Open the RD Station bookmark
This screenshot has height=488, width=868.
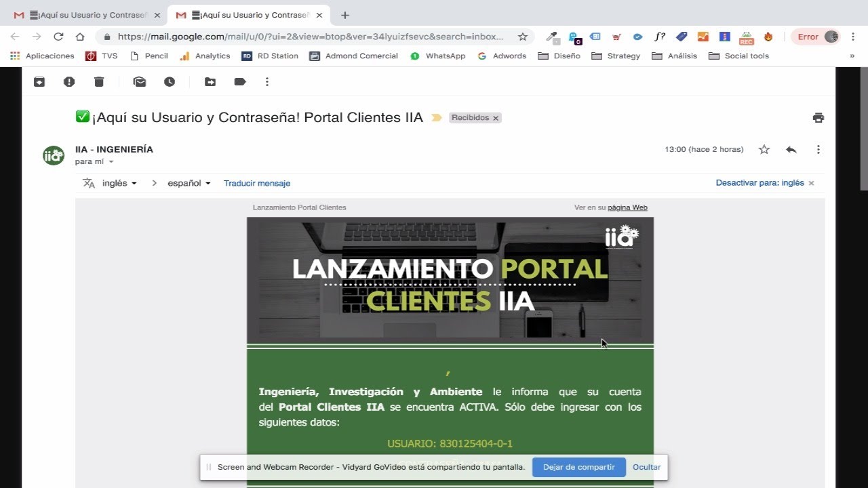click(270, 56)
